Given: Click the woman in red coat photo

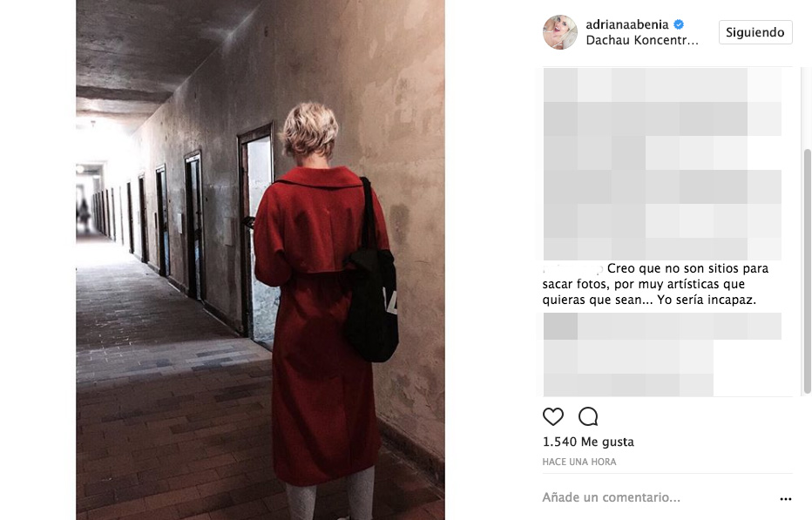Looking at the screenshot, I should (260, 260).
